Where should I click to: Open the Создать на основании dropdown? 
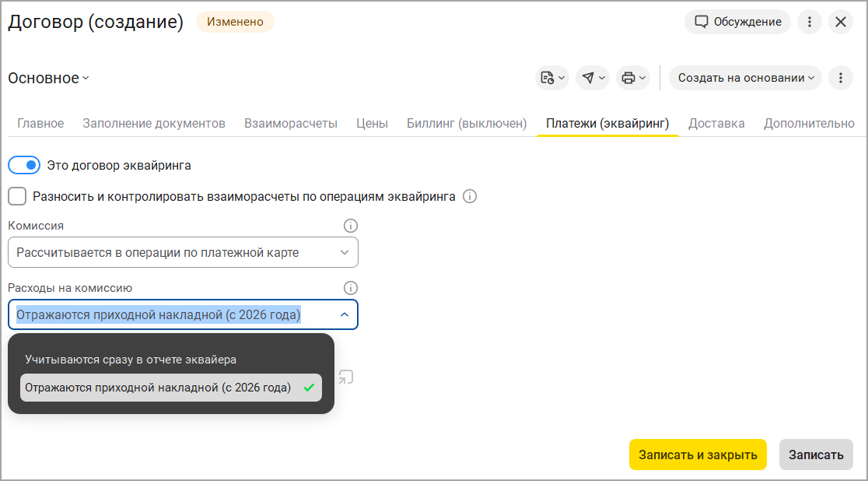[x=745, y=78]
